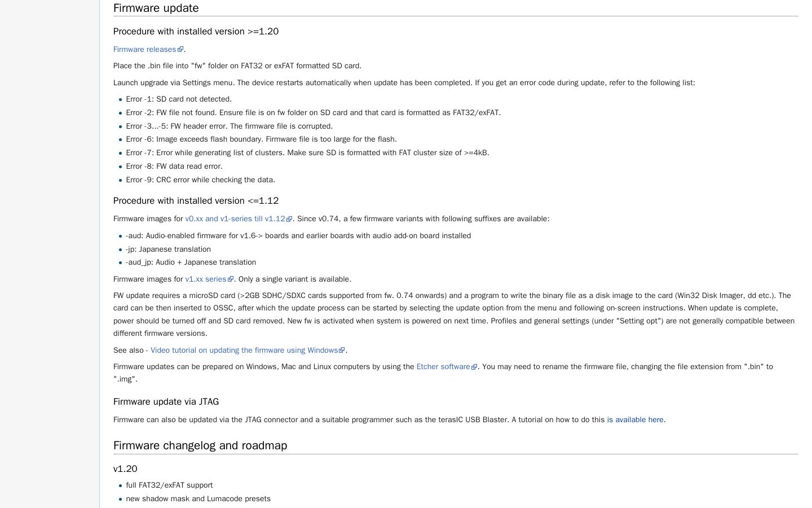Viewport: 812px width, 508px height.
Task: Click the Firmware update heading
Action: tap(156, 8)
